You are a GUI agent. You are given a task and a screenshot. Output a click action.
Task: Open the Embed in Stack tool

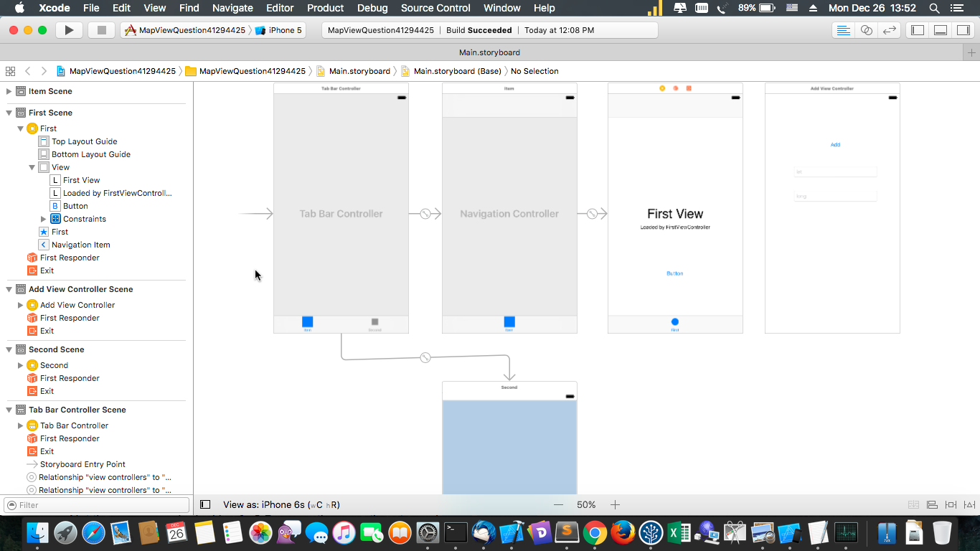pos(913,505)
